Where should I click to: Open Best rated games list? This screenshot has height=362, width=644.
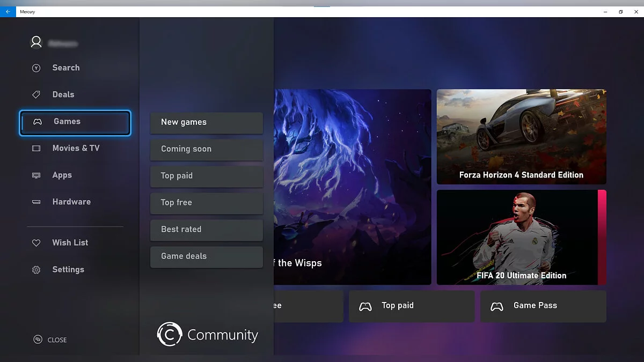[x=207, y=230]
